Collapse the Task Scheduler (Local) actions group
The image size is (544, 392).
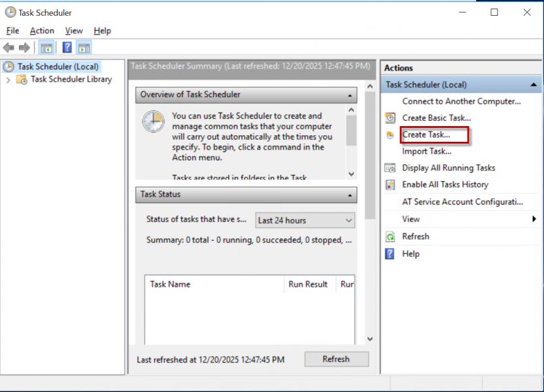[x=534, y=85]
